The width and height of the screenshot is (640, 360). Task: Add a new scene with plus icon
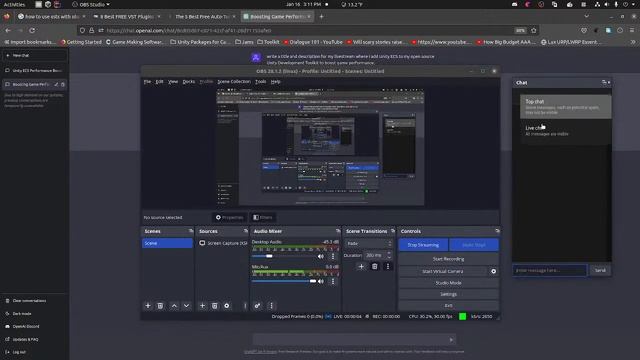point(148,305)
